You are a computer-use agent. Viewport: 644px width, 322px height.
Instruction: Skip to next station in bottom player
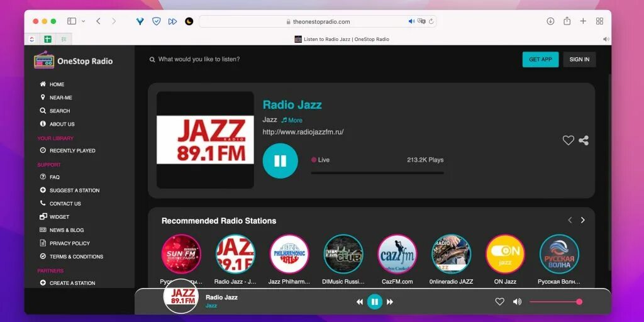390,302
